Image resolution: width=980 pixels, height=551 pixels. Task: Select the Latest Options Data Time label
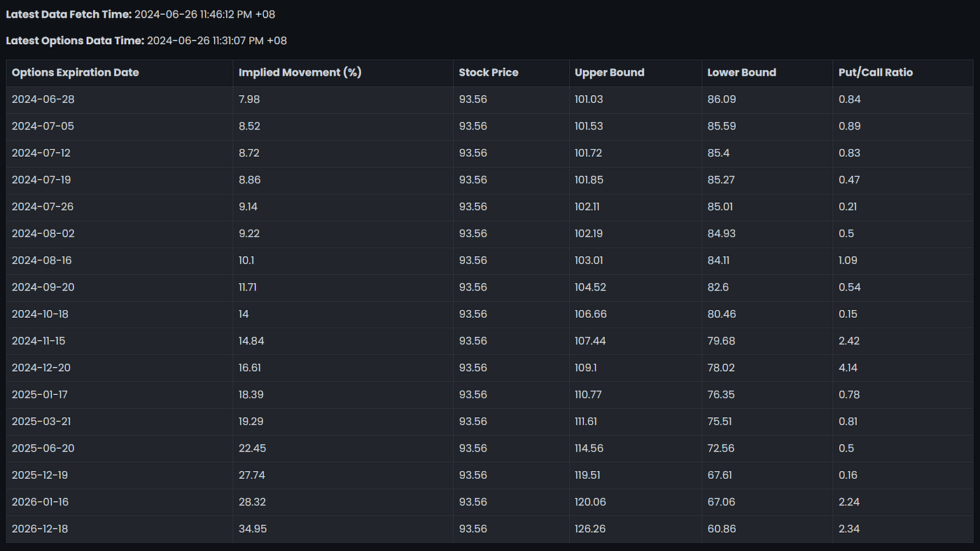pyautogui.click(x=75, y=41)
